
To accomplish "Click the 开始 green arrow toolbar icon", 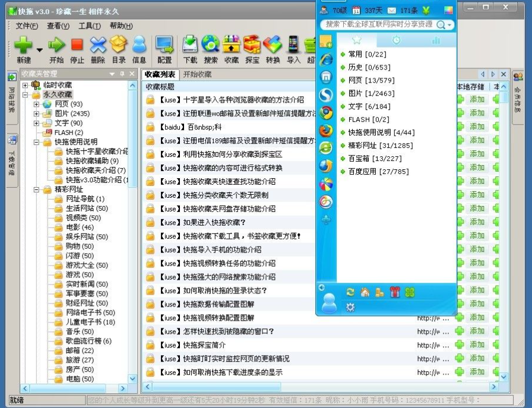I will coord(56,45).
